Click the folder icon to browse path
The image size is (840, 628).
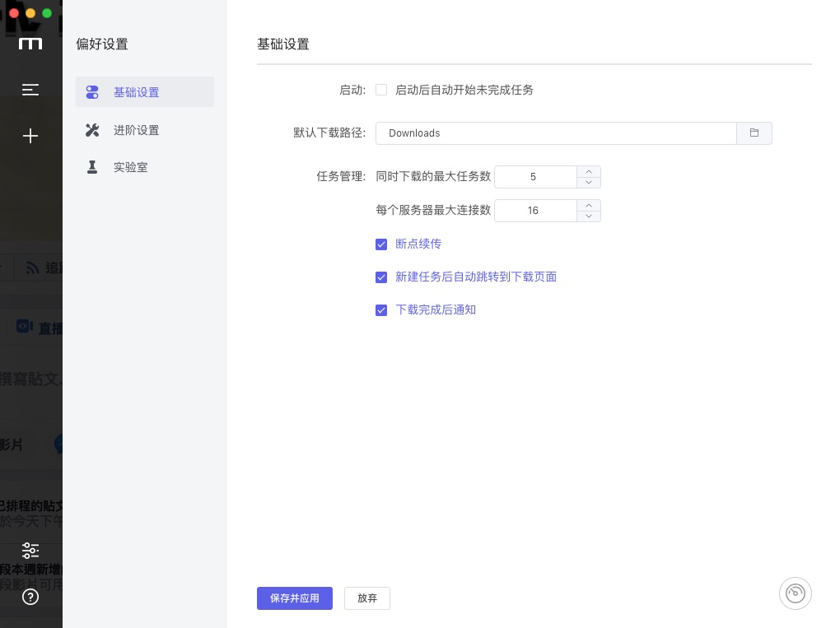754,133
